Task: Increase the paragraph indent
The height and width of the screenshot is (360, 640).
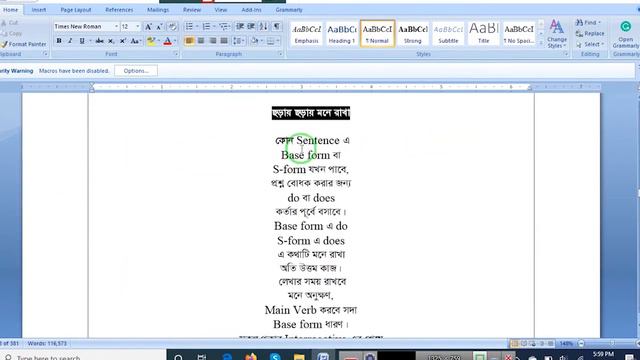Action: tap(251, 27)
